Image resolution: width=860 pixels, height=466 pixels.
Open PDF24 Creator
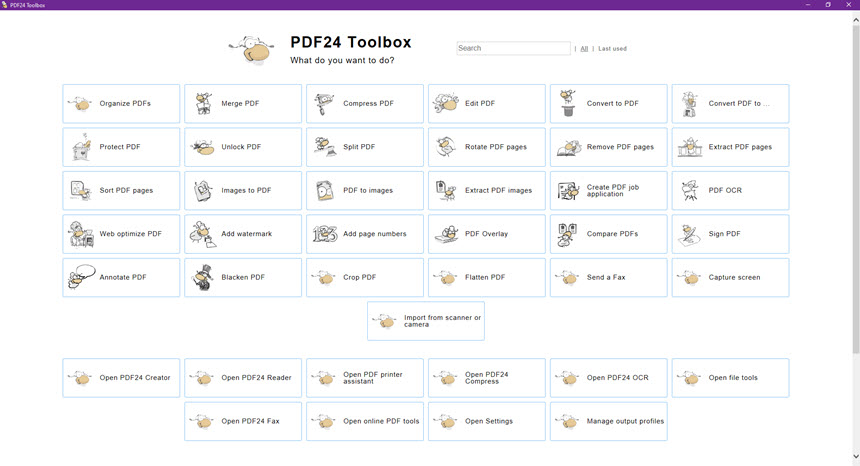[x=121, y=378]
